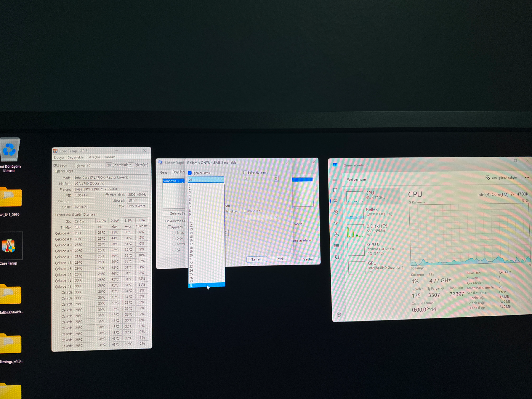The image size is (532, 399).
Task: Choose 14 in the processor count list
Action: [x=206, y=233]
